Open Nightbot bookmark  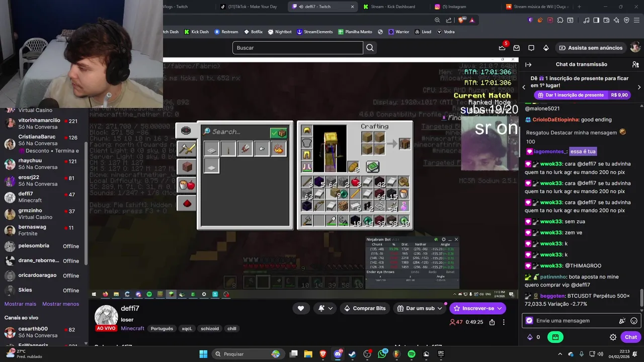[x=280, y=32]
